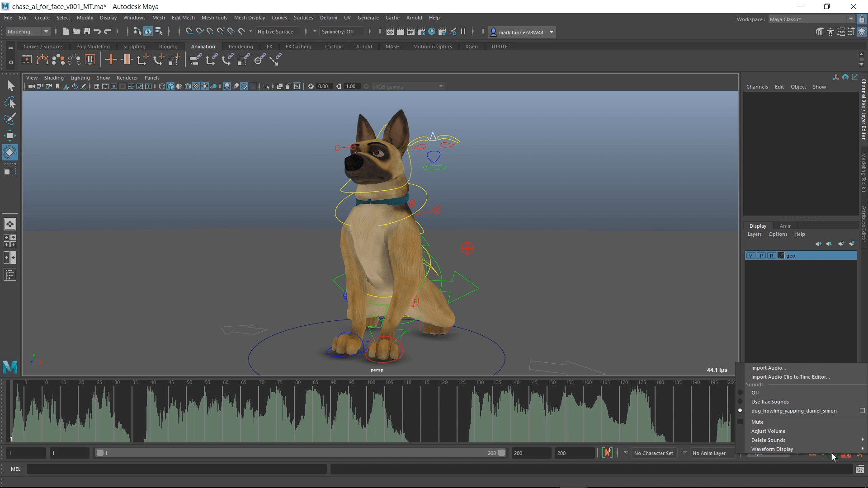Switch to single perspective layout icon

tap(10, 224)
